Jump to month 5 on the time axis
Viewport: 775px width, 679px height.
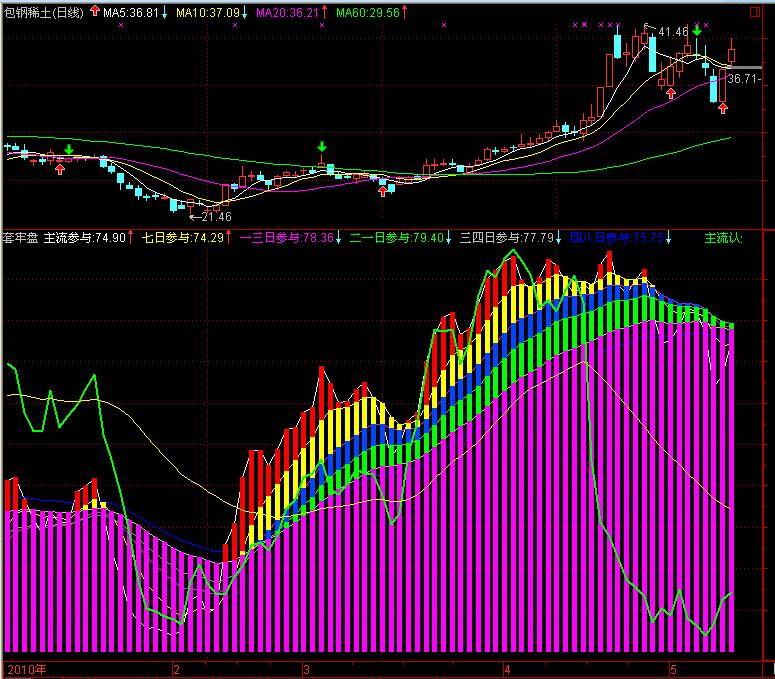pos(673,670)
